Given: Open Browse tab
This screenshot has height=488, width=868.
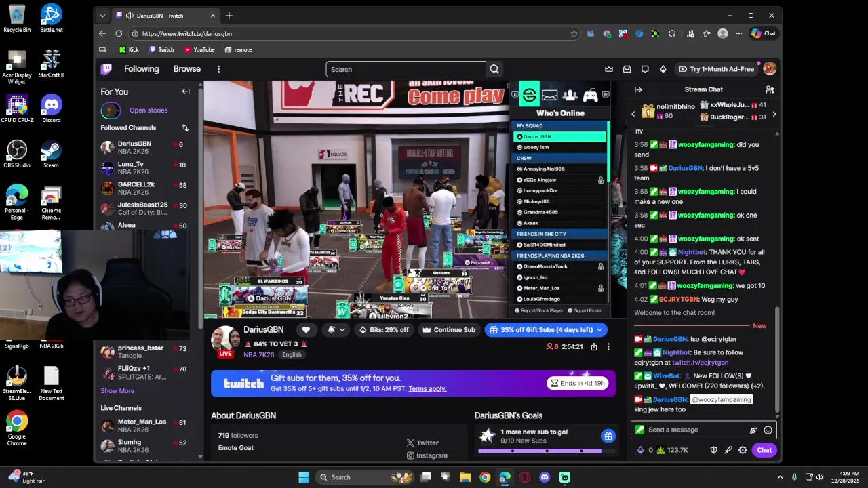Looking at the screenshot, I should coord(186,69).
